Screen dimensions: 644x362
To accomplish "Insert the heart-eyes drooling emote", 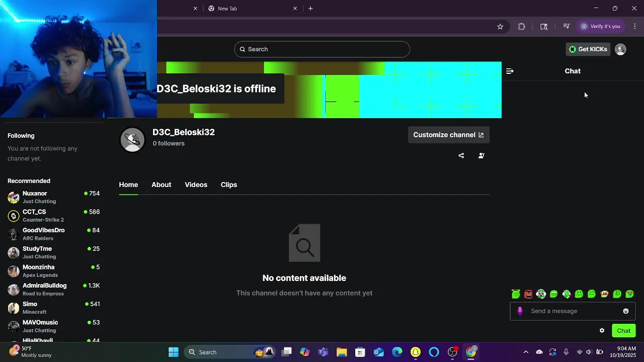I will point(629,294).
